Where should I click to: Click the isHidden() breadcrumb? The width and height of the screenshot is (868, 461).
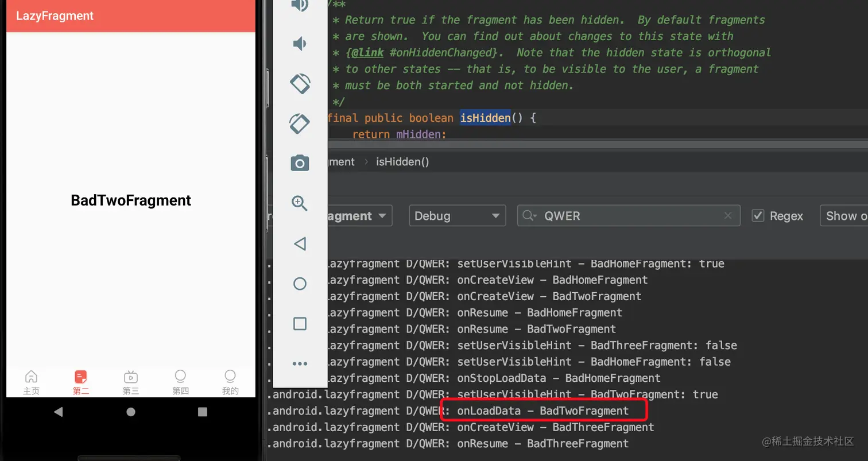[x=402, y=162]
